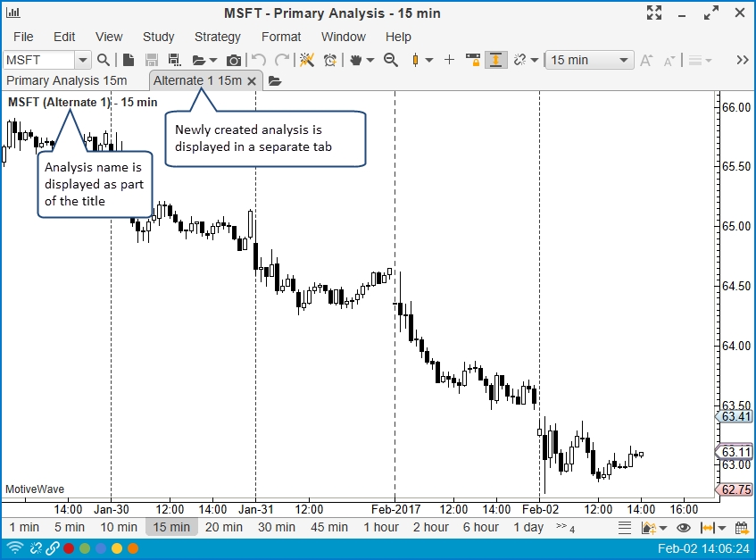Switch bar size to 20 min

point(224,527)
